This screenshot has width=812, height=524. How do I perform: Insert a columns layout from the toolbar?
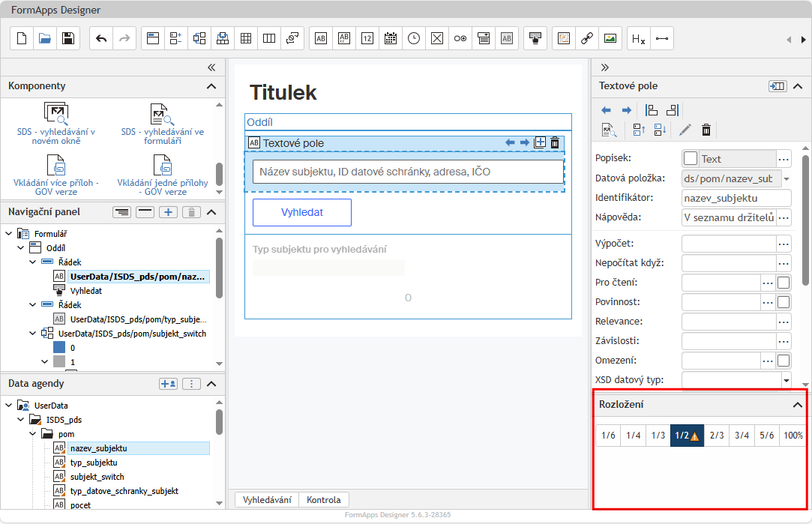(x=269, y=38)
